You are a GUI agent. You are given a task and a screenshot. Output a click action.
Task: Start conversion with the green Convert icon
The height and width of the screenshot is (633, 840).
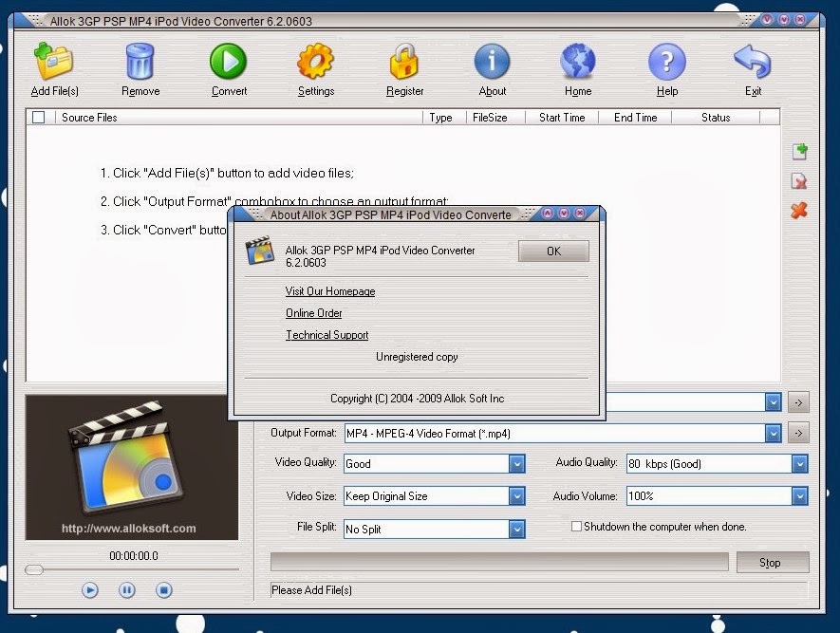229,62
